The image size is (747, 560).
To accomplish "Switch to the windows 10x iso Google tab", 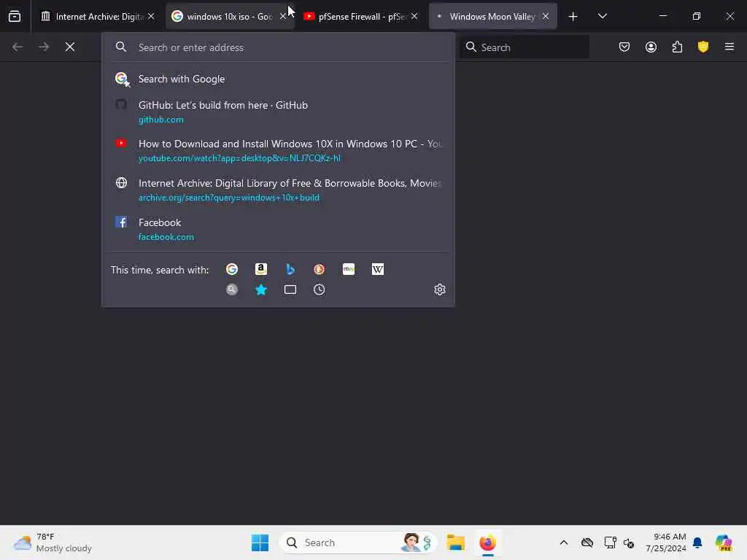I will coord(230,16).
